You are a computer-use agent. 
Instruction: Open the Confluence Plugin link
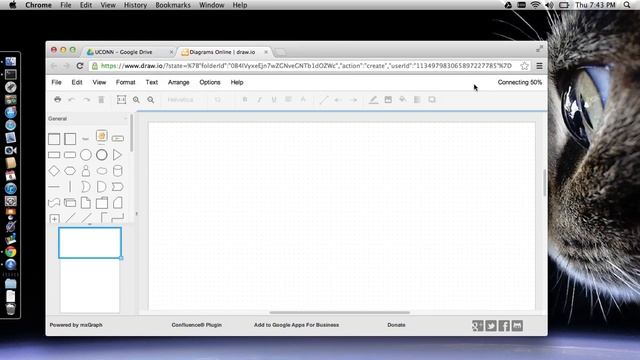pyautogui.click(x=197, y=325)
